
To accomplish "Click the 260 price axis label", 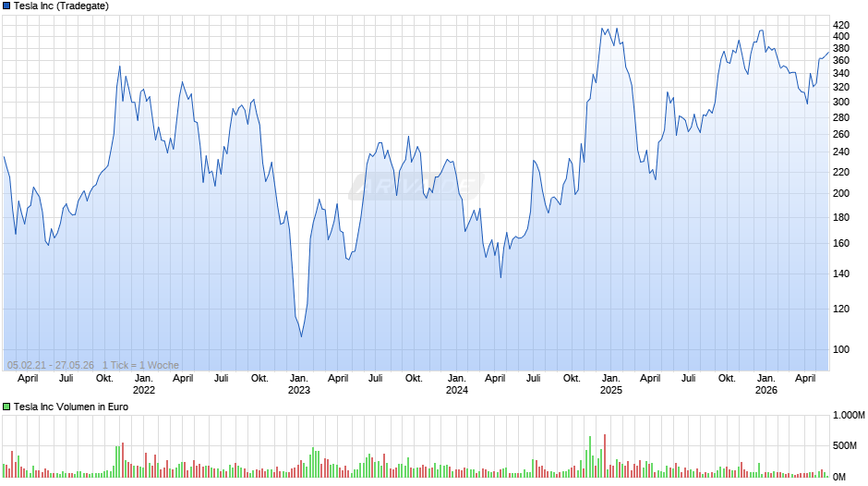I will [x=841, y=134].
